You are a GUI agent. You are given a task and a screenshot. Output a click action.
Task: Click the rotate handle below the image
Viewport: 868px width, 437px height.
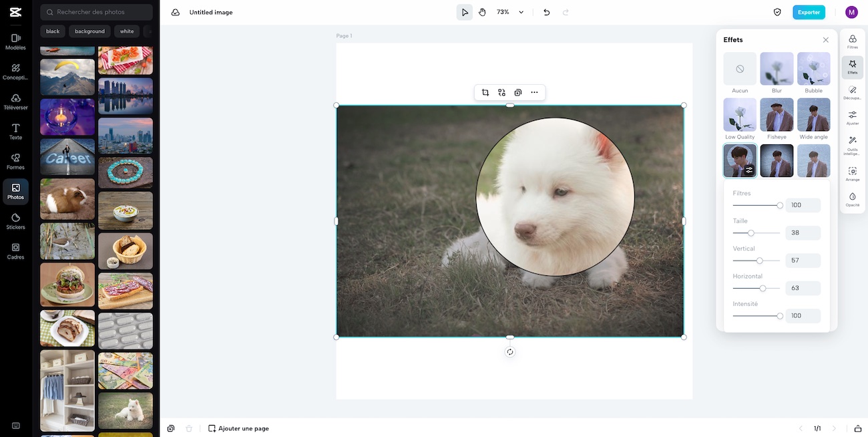(510, 352)
